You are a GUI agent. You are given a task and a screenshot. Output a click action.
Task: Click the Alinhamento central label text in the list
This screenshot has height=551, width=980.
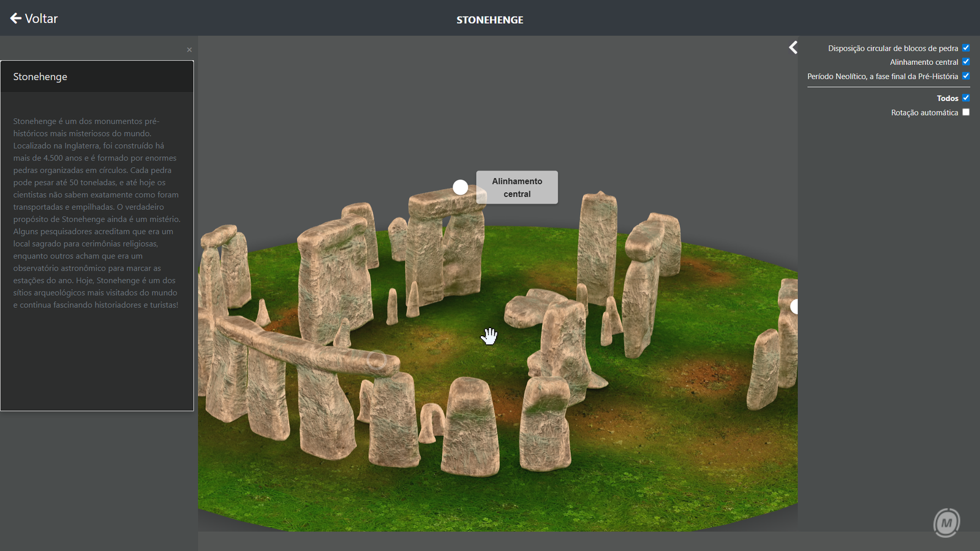click(x=924, y=62)
